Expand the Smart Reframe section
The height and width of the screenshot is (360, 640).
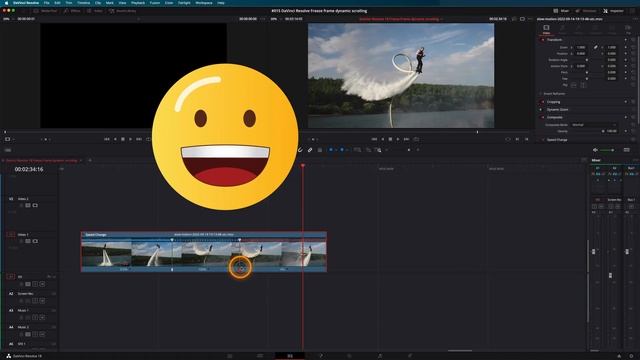[554, 93]
